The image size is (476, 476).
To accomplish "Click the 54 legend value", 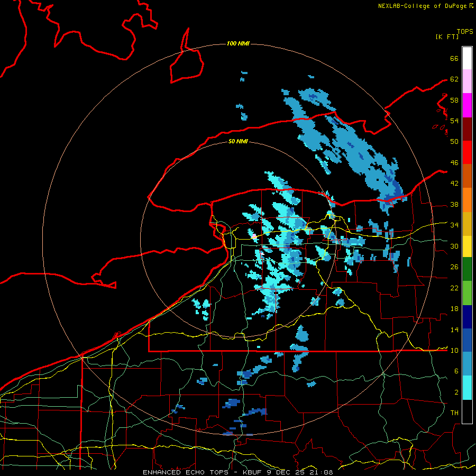I will click(454, 121).
